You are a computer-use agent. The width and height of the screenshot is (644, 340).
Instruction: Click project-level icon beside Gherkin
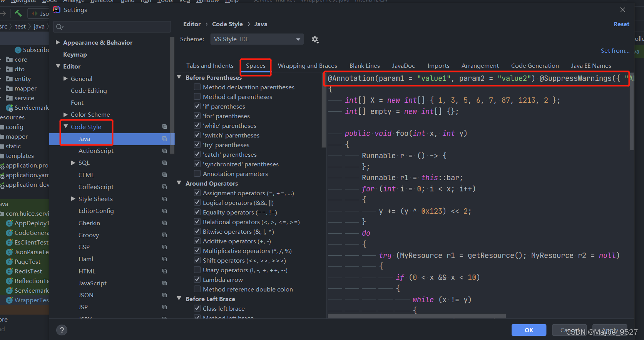(x=164, y=223)
